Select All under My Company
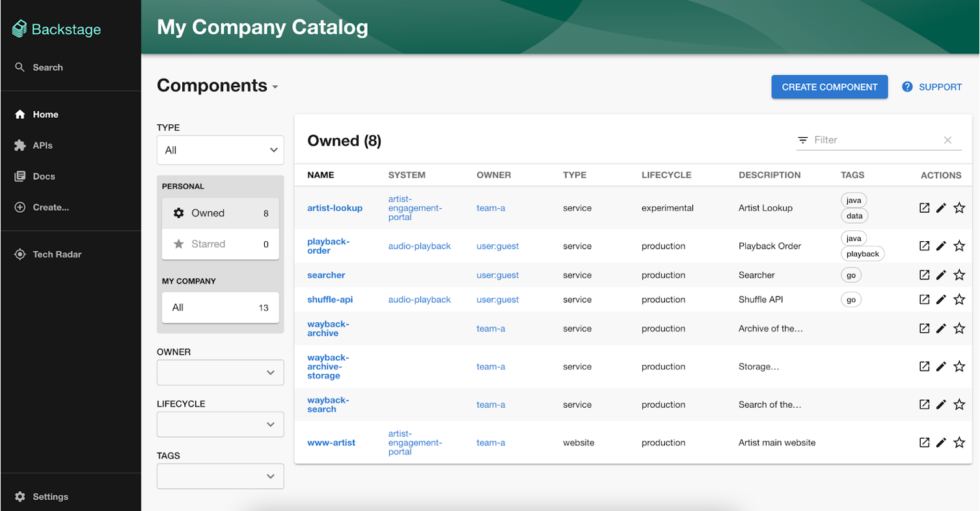This screenshot has height=511, width=980. pos(220,308)
